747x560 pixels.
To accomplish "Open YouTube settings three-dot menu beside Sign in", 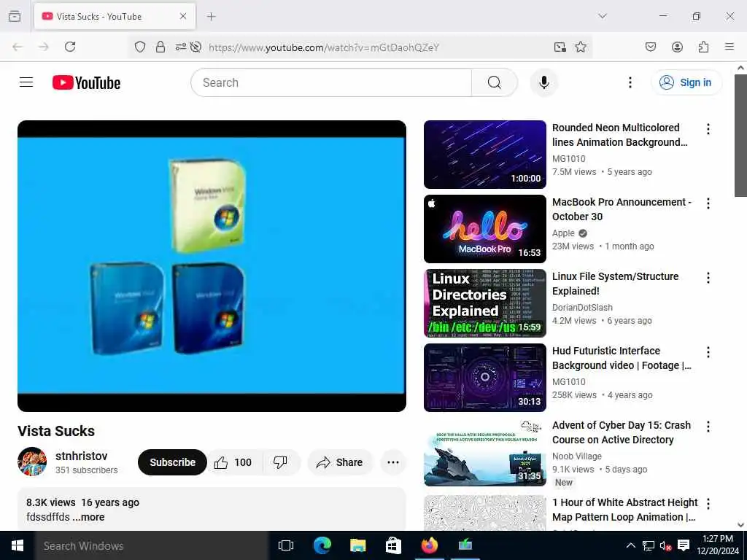I will (630, 82).
